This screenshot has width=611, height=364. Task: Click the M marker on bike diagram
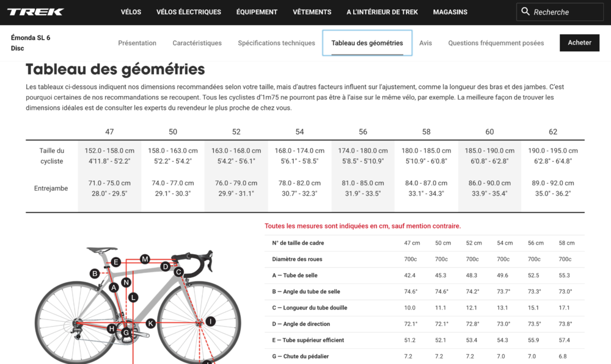145,259
